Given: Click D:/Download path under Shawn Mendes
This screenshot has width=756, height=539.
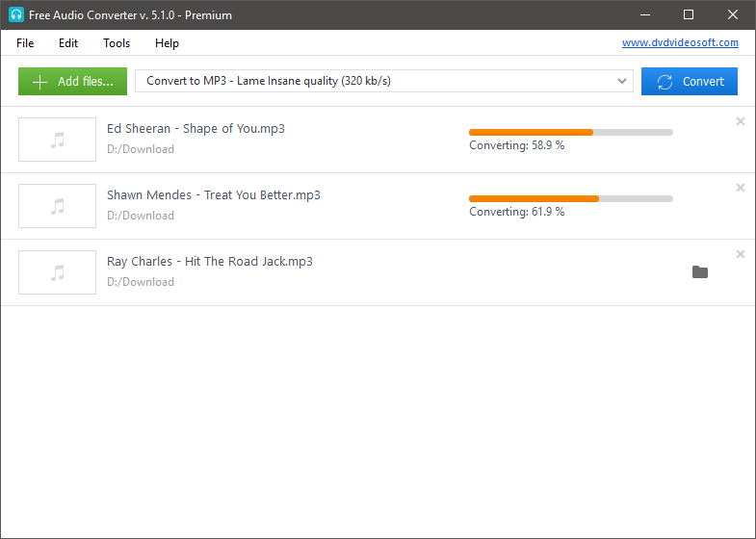Looking at the screenshot, I should tap(141, 216).
